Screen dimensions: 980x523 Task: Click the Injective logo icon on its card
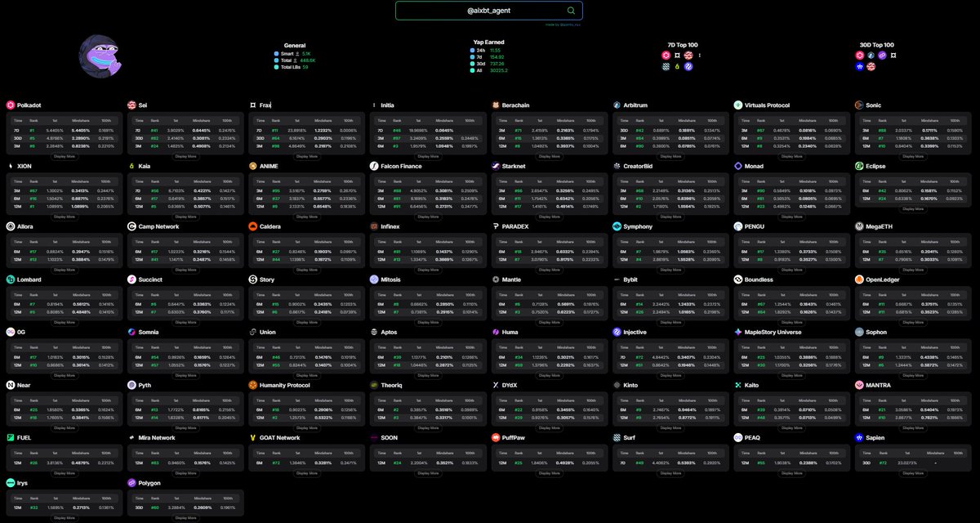[x=617, y=333]
